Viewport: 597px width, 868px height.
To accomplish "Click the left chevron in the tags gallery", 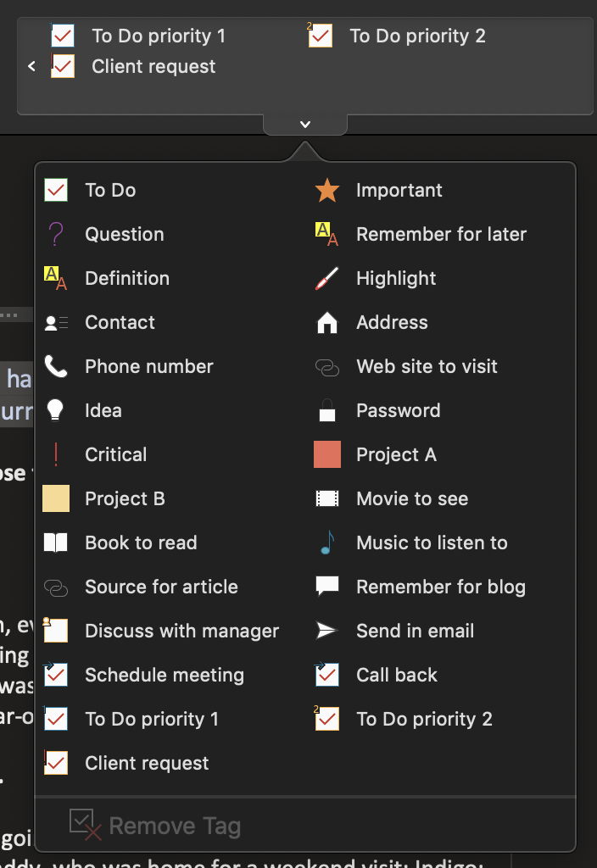I will 31,66.
